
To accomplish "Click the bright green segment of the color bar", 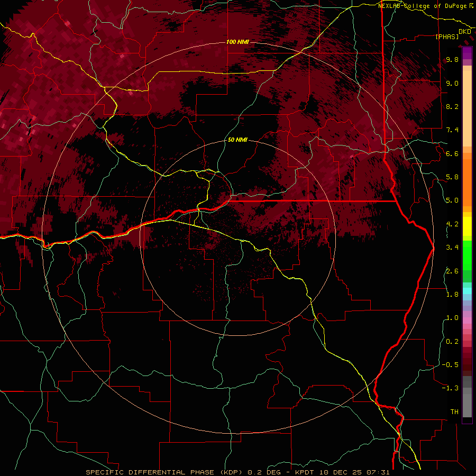I will (x=467, y=255).
